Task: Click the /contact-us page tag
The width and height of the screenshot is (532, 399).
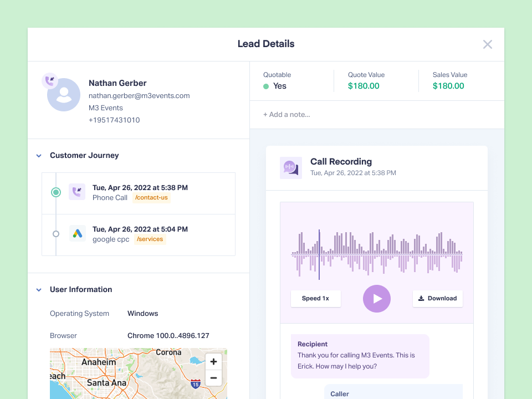Action: (x=151, y=197)
